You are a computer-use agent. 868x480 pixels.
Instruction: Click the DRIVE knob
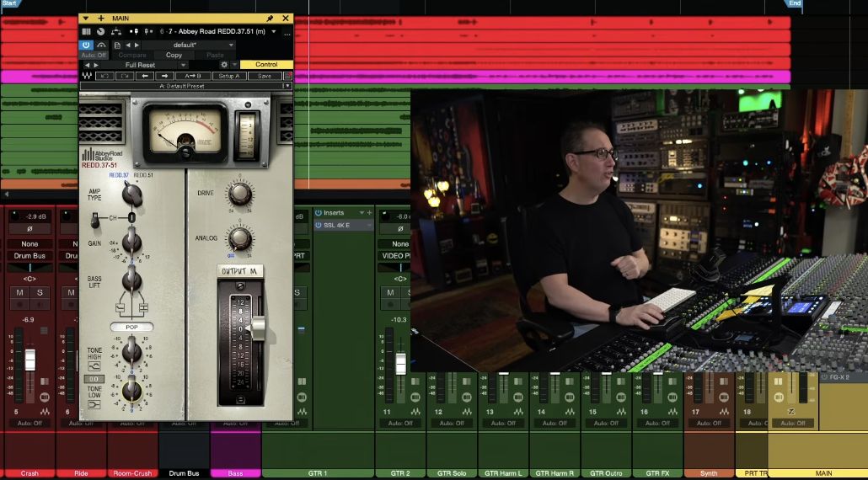(239, 194)
